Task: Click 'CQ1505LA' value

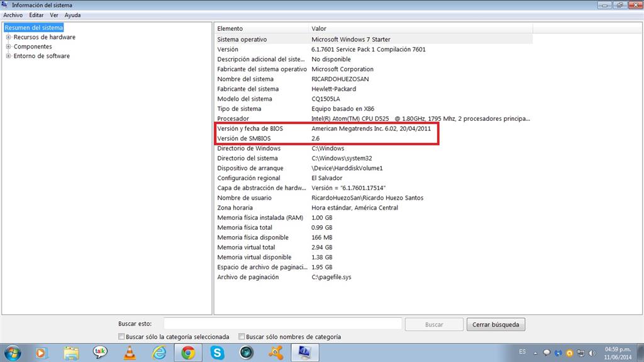Action: pyautogui.click(x=326, y=99)
